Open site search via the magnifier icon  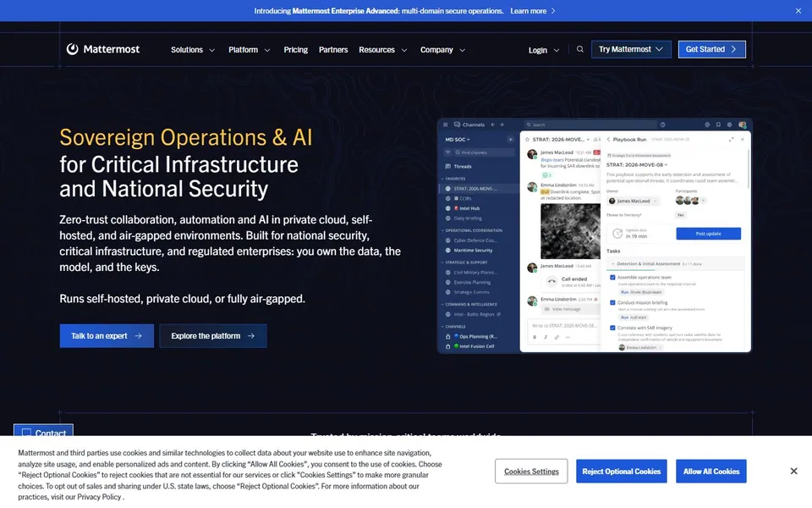point(580,49)
